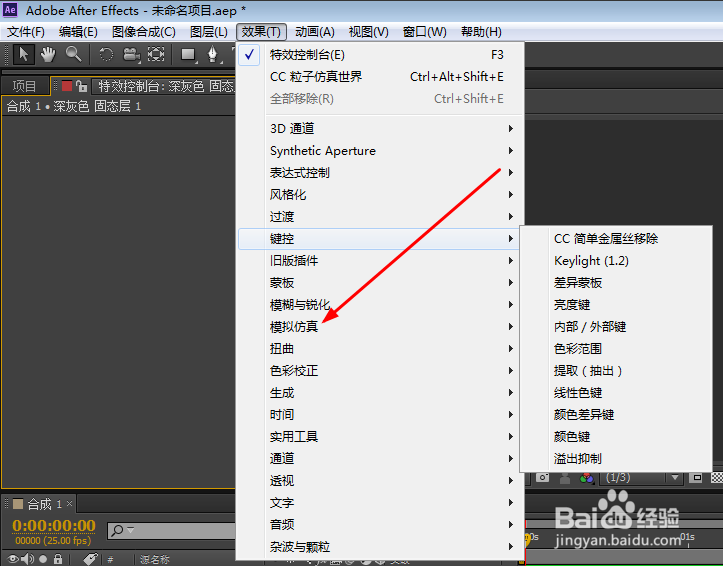Select the Unified Camera tool
Image resolution: width=723 pixels, height=566 pixels.
(x=131, y=54)
